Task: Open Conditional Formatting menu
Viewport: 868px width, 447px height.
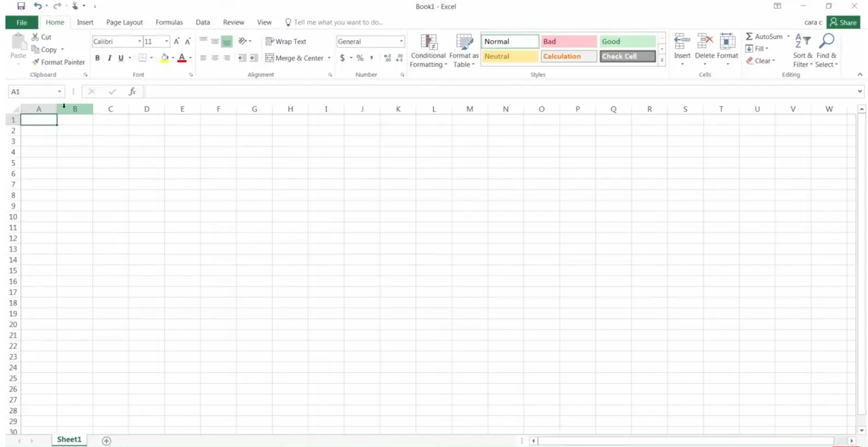Action: [x=428, y=43]
